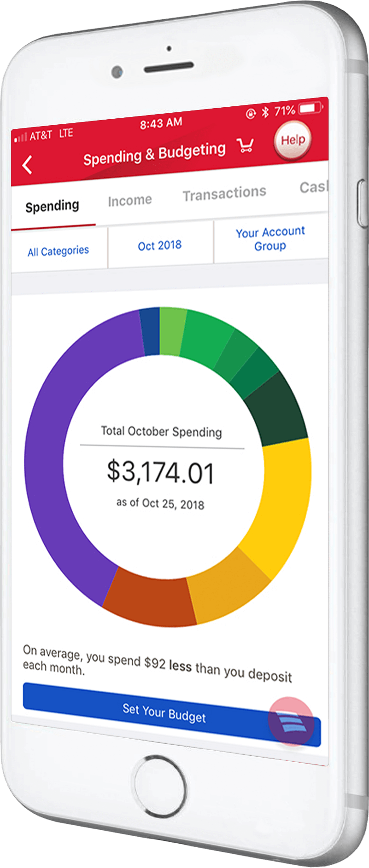Open Your Account Group selector

pos(270,238)
